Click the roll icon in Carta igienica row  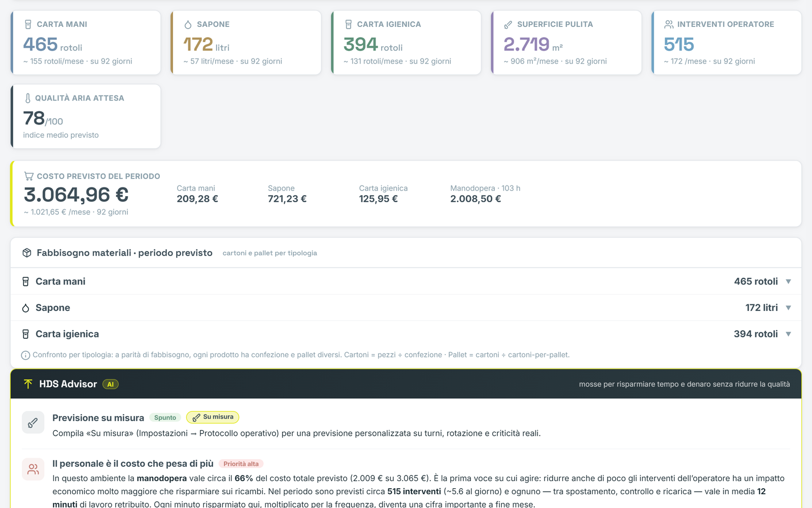(x=26, y=334)
